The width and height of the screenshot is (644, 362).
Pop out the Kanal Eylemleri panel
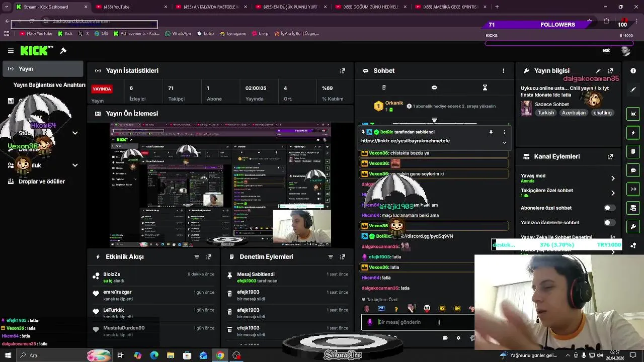click(610, 157)
